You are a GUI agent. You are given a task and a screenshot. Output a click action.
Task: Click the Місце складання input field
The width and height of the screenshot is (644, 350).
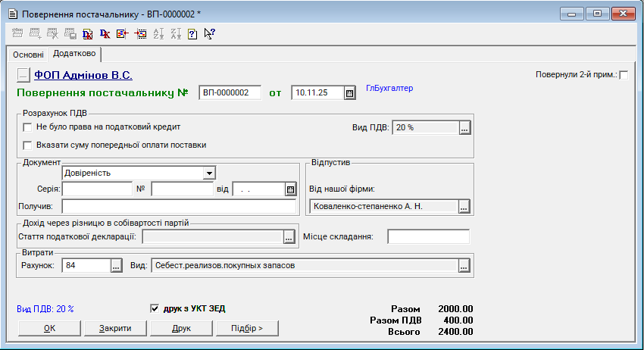428,237
